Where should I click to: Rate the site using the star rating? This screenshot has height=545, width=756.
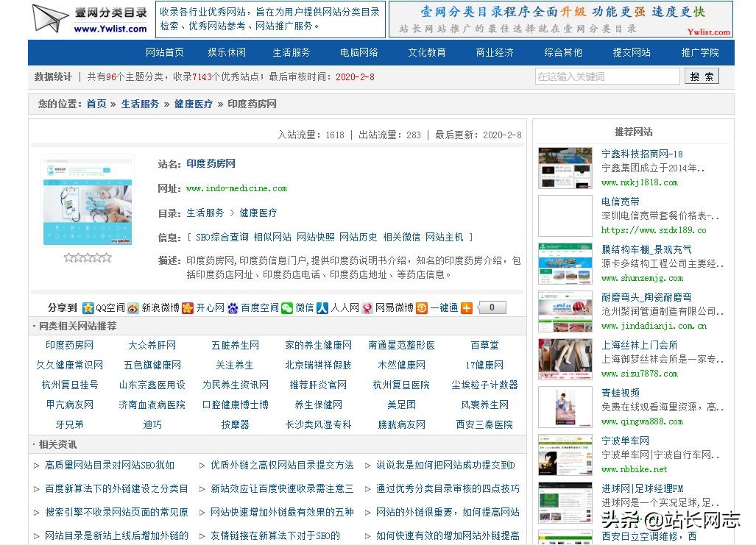click(88, 257)
